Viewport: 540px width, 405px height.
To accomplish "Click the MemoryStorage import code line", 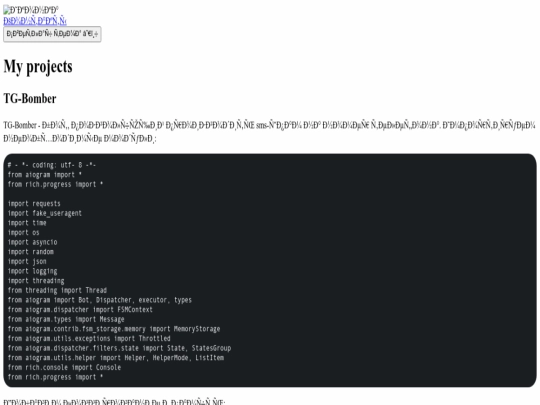I will pyautogui.click(x=114, y=329).
